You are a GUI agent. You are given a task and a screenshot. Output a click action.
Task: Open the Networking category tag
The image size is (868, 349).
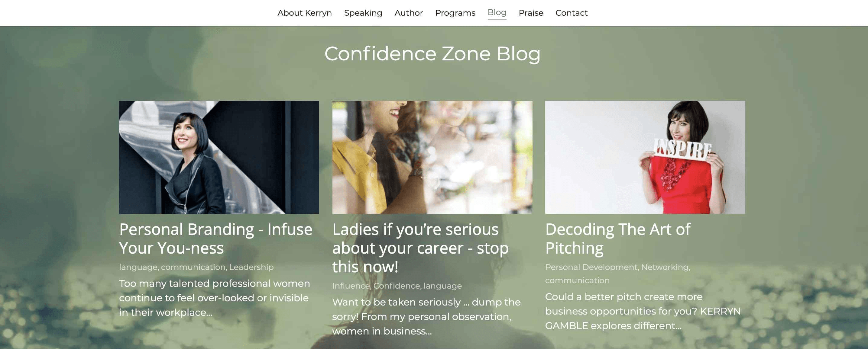(665, 267)
